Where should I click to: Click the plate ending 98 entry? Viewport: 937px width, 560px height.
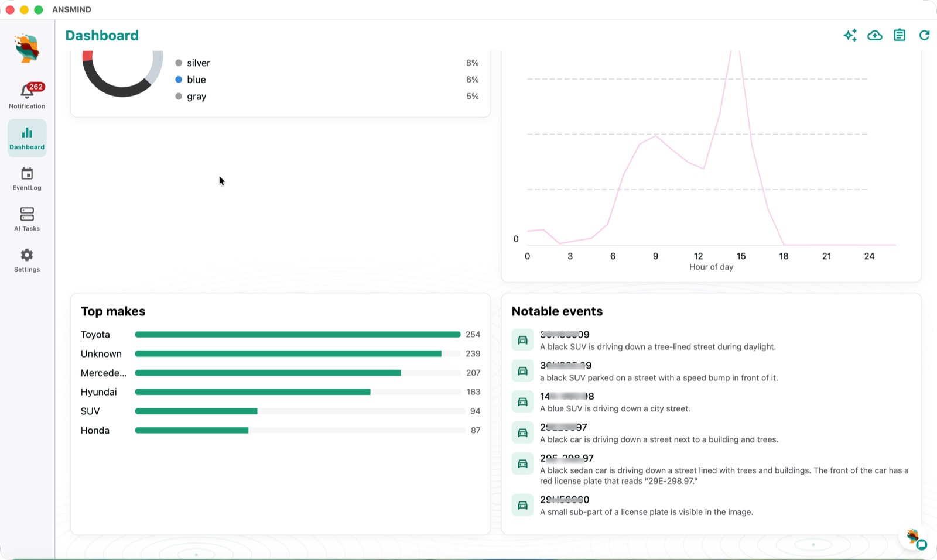567,397
